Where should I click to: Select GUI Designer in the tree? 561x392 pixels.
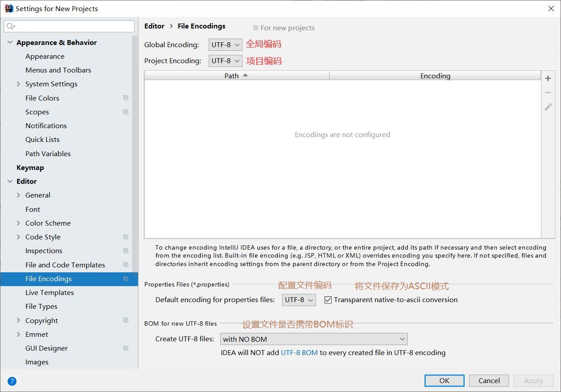(46, 348)
